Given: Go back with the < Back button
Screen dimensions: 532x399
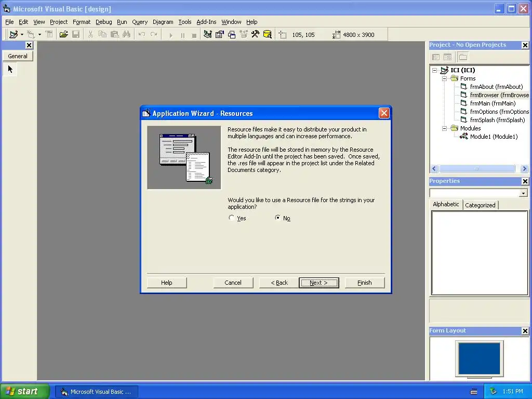Looking at the screenshot, I should 279,283.
